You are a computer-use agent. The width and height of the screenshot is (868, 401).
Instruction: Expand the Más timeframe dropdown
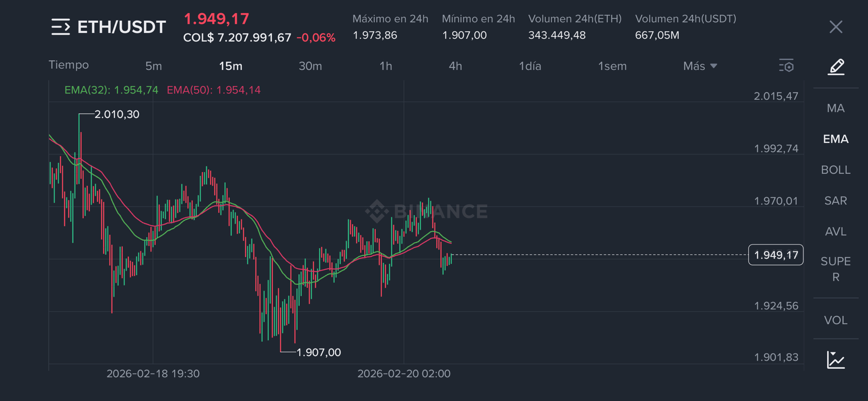click(x=700, y=66)
